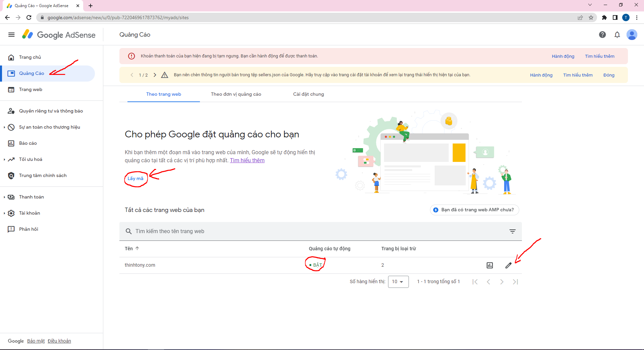The image size is (644, 350).
Task: Switch to Theo đơn vị quảng cáo tab
Action: coord(236,94)
